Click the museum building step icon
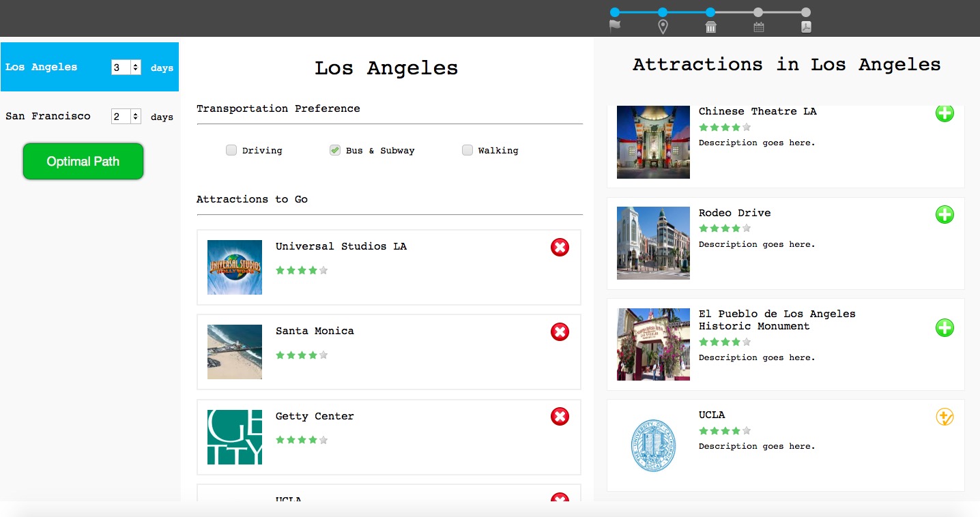The height and width of the screenshot is (517, 980). tap(710, 27)
